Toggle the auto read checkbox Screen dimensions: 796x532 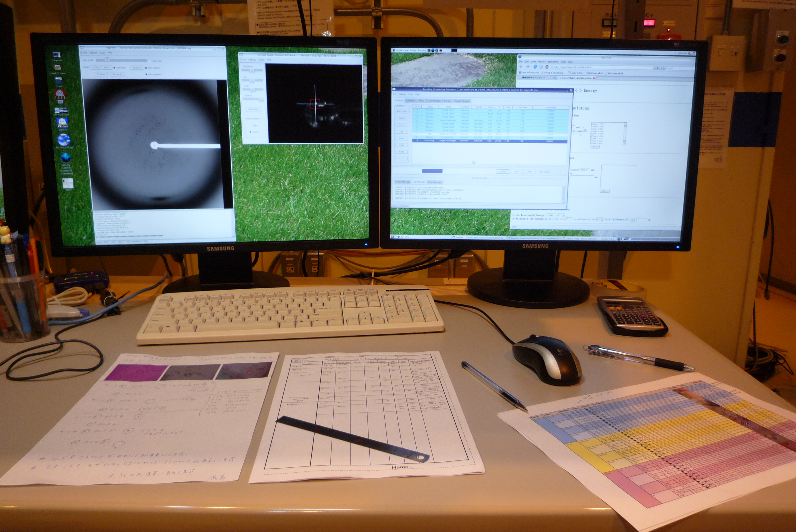[x=114, y=67]
